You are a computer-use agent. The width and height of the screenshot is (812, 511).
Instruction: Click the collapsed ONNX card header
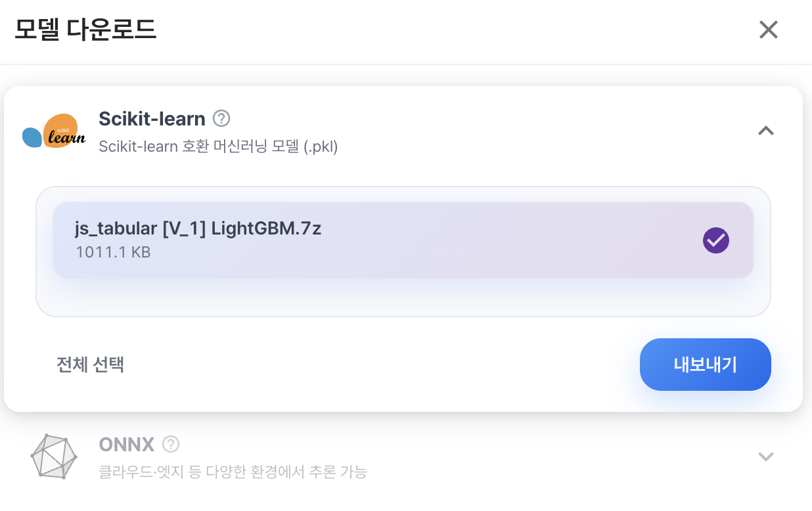tap(403, 456)
